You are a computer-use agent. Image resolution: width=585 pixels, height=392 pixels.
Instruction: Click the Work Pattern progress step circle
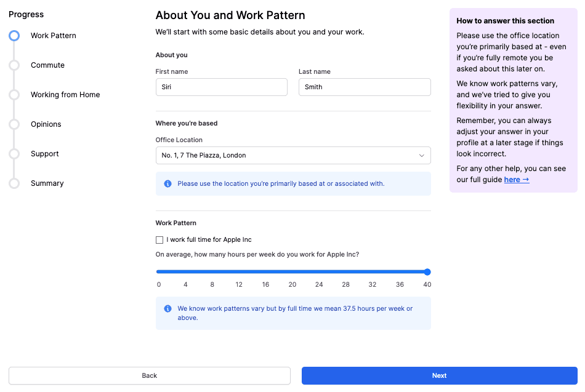(x=14, y=36)
